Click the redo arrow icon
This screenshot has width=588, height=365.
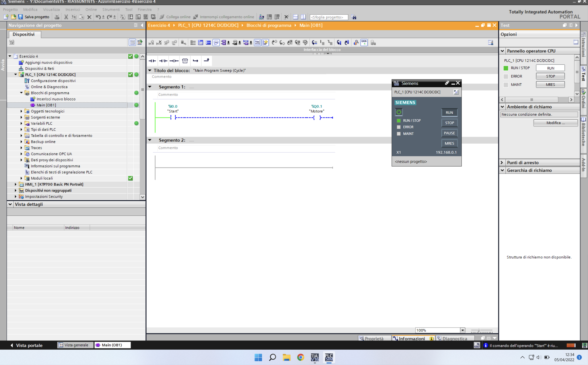109,17
